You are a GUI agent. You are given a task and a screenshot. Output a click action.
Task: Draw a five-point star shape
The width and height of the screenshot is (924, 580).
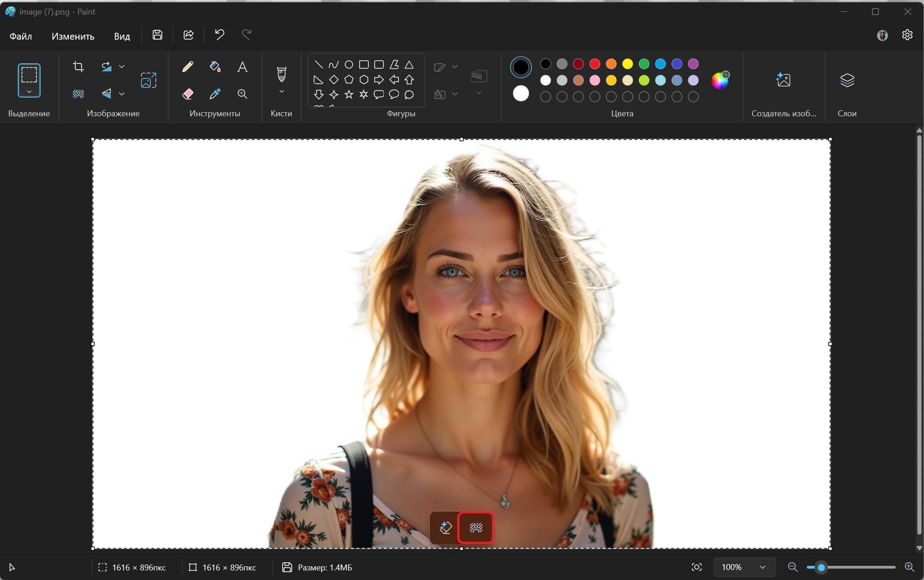click(349, 94)
